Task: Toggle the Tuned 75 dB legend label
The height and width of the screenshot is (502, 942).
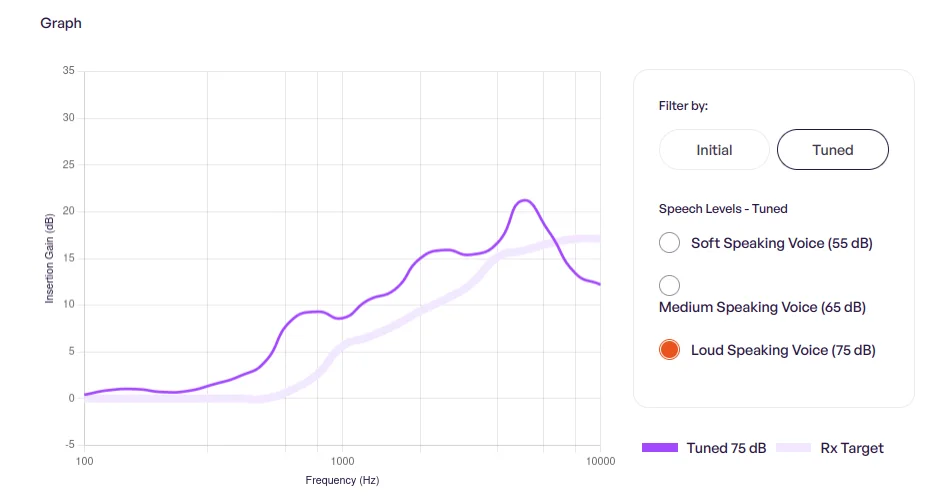Action: pyautogui.click(x=726, y=448)
